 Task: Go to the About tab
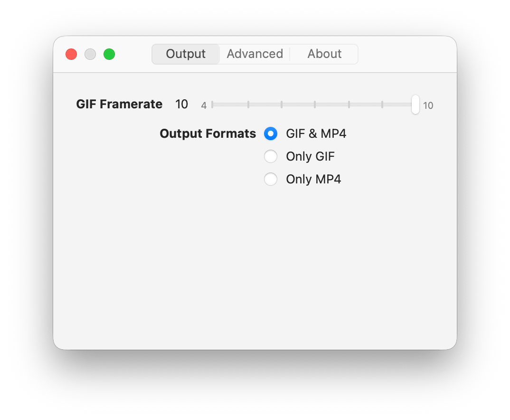[324, 54]
